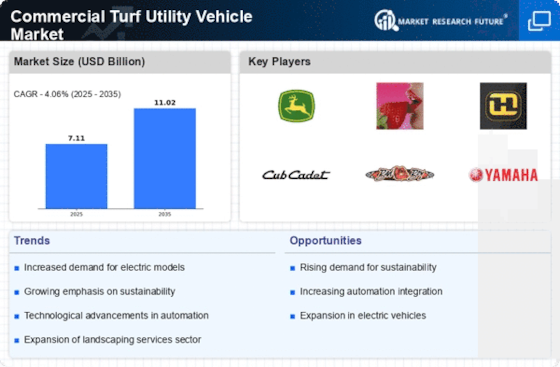Select the Yamaha logo

[503, 175]
